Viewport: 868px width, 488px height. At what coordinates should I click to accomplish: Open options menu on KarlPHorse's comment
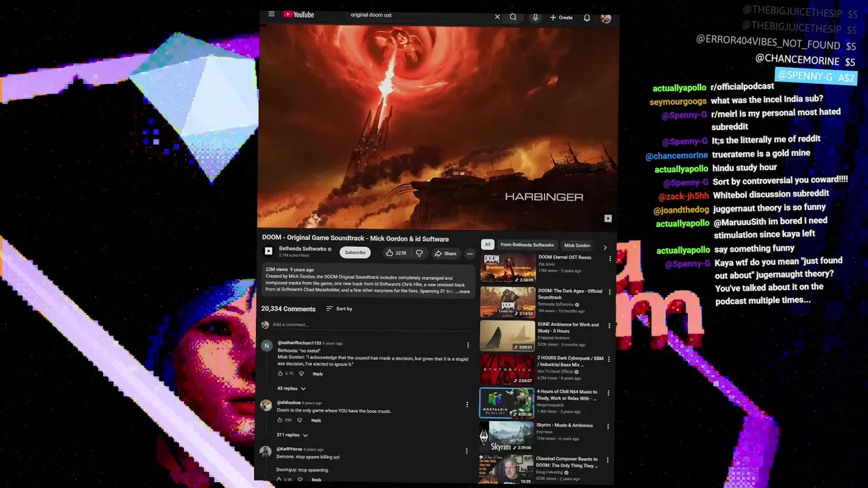466,451
